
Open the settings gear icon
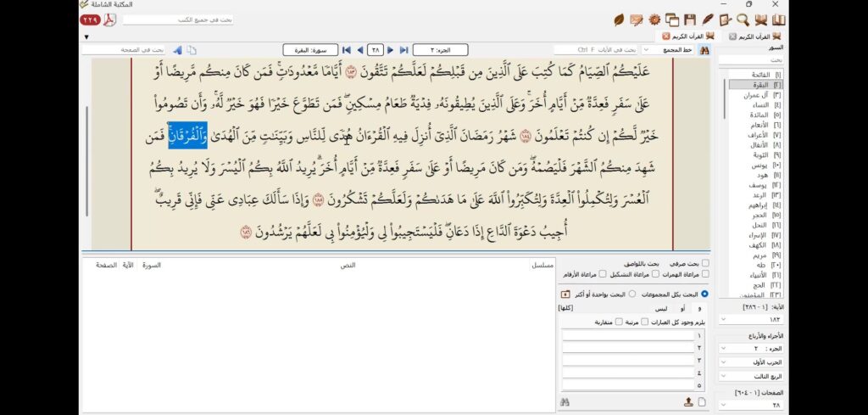(x=654, y=20)
